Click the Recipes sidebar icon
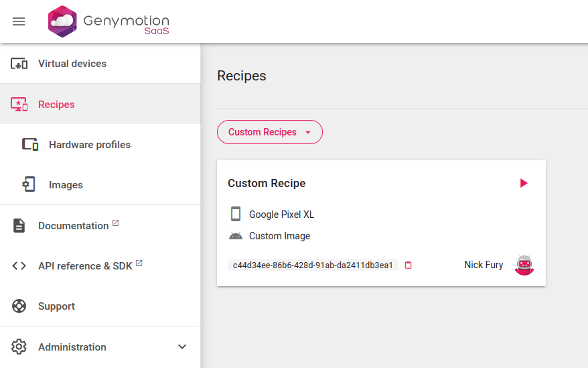 coord(19,104)
